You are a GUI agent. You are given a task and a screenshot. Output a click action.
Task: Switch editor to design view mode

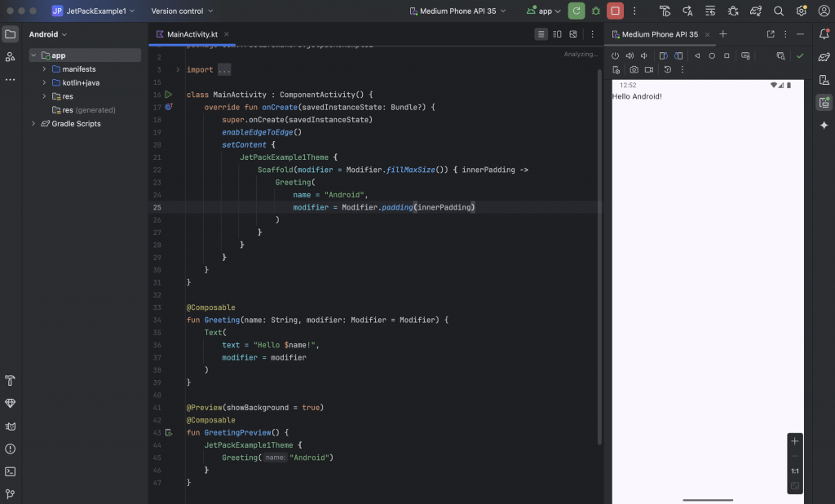[x=573, y=34]
